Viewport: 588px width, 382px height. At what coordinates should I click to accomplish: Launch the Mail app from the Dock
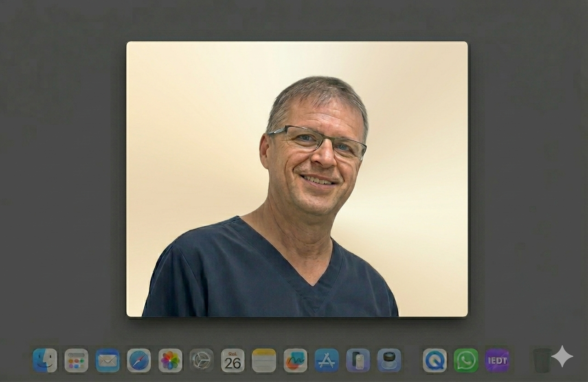(x=108, y=360)
